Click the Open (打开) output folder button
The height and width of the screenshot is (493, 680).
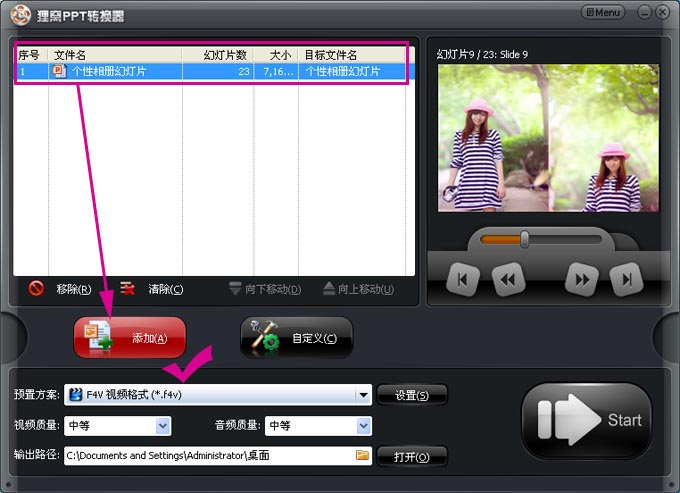pyautogui.click(x=412, y=457)
